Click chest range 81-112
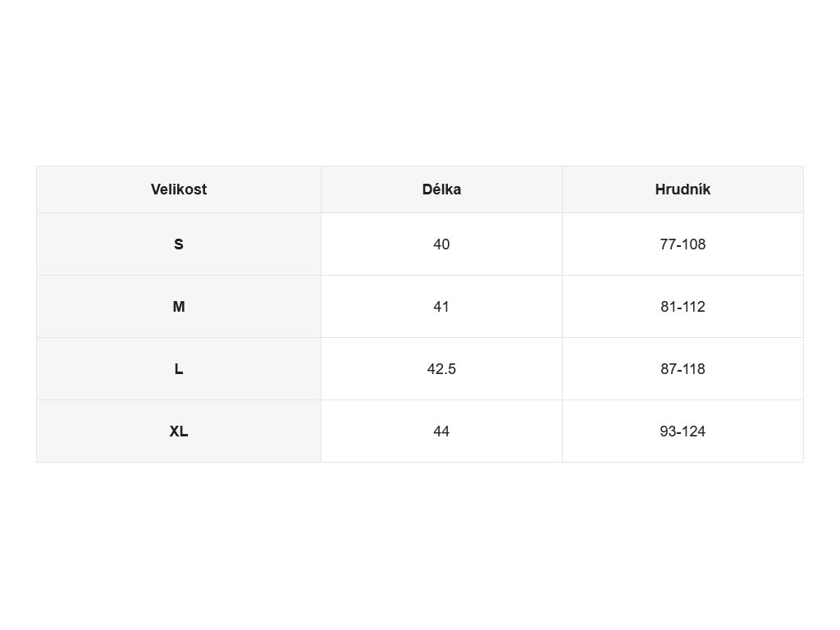 [x=682, y=307]
